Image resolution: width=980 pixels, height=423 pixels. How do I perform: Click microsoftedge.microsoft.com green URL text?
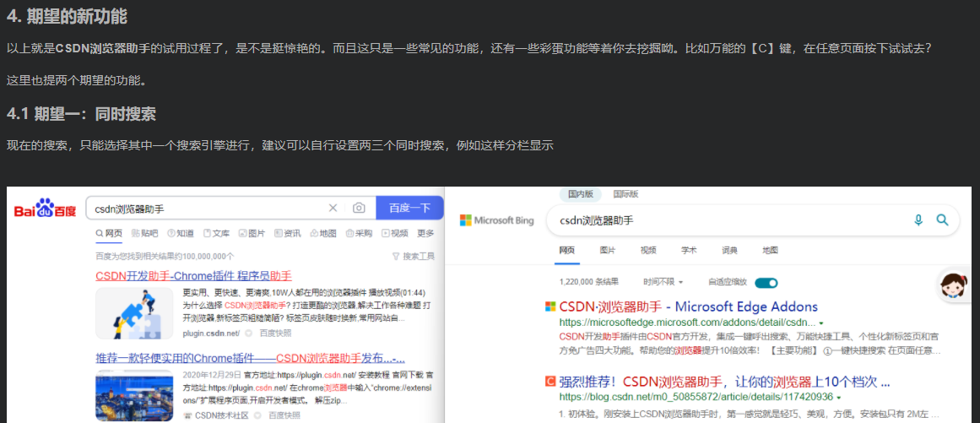pyautogui.click(x=687, y=323)
